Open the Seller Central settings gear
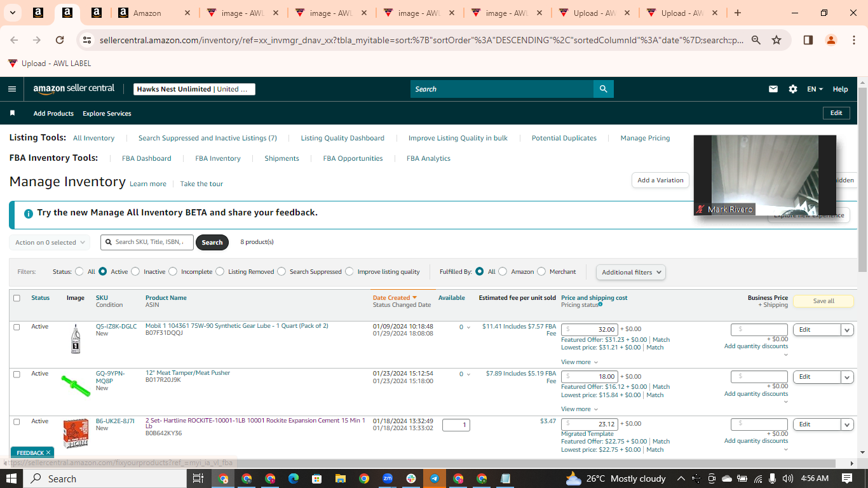 click(x=793, y=89)
